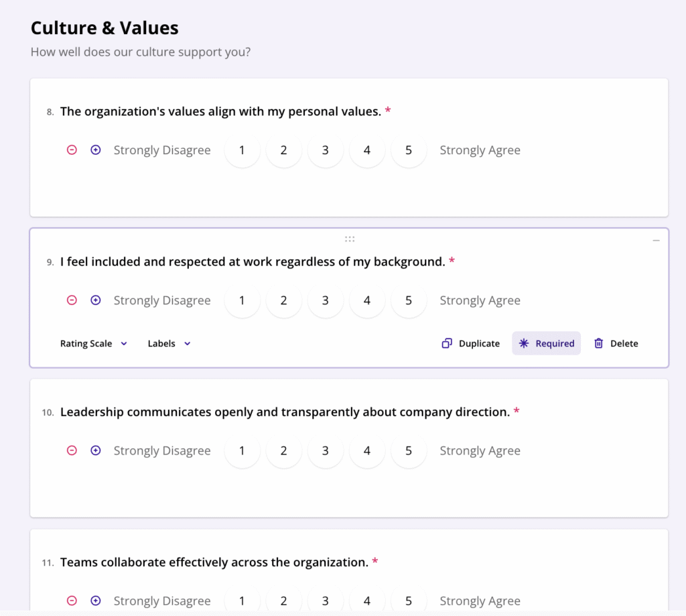Click the minus icon on question 10 scale
The width and height of the screenshot is (686, 616).
click(72, 450)
